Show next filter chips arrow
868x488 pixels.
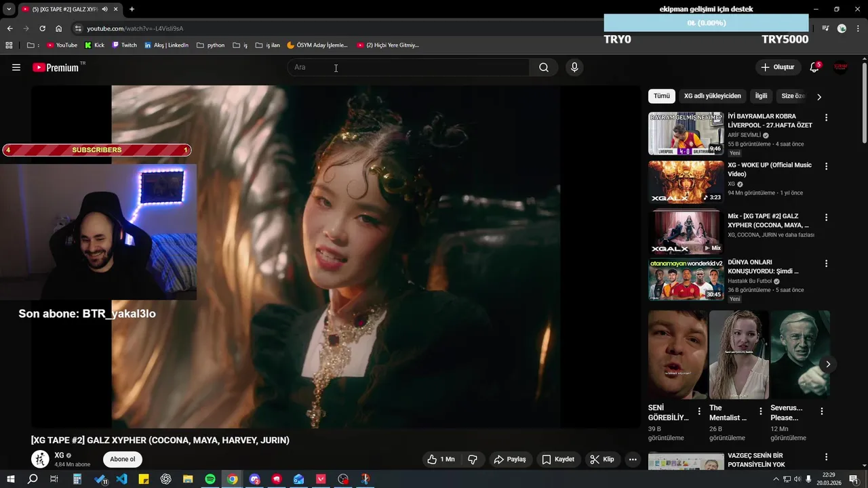pyautogui.click(x=819, y=97)
